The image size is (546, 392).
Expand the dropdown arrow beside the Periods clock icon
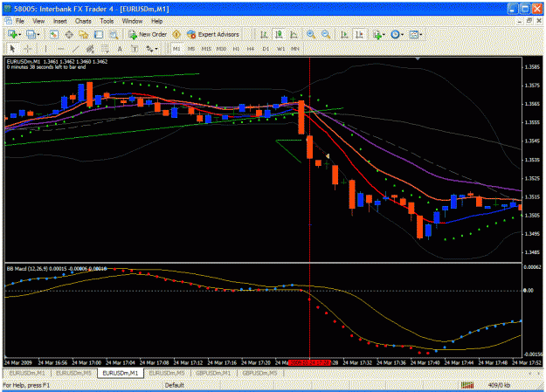[402, 34]
